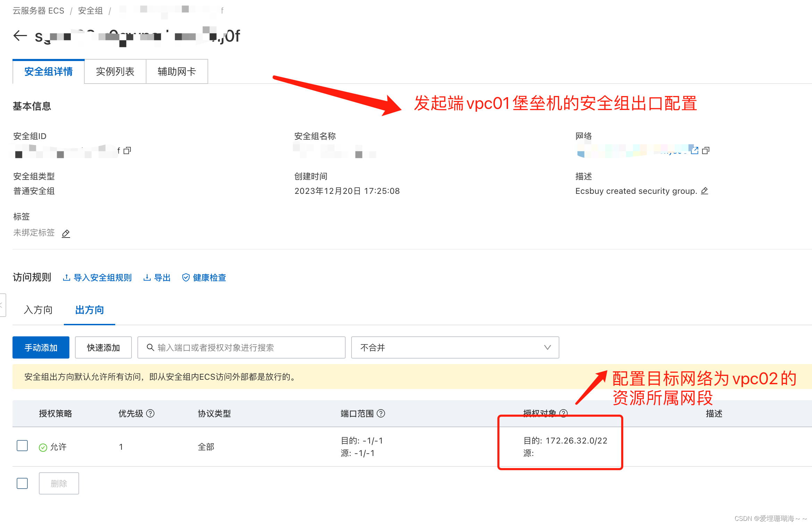Click 描述 column header in rules table

[x=714, y=413]
